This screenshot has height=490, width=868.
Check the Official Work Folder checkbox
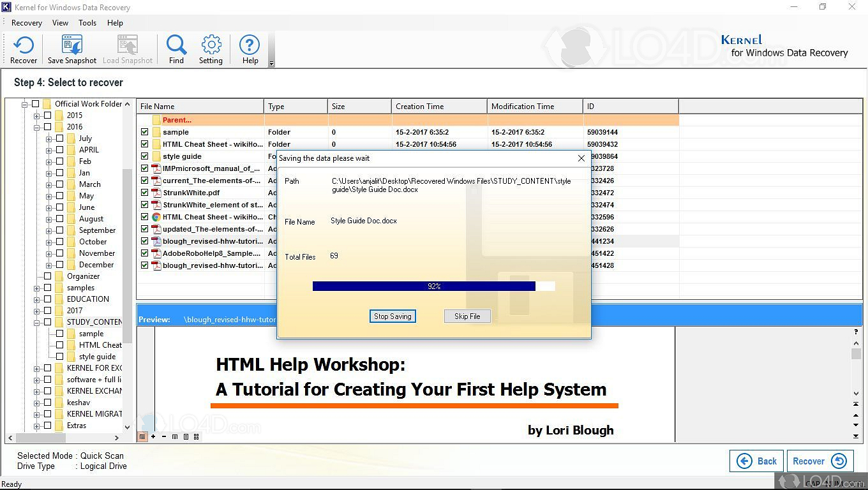35,104
